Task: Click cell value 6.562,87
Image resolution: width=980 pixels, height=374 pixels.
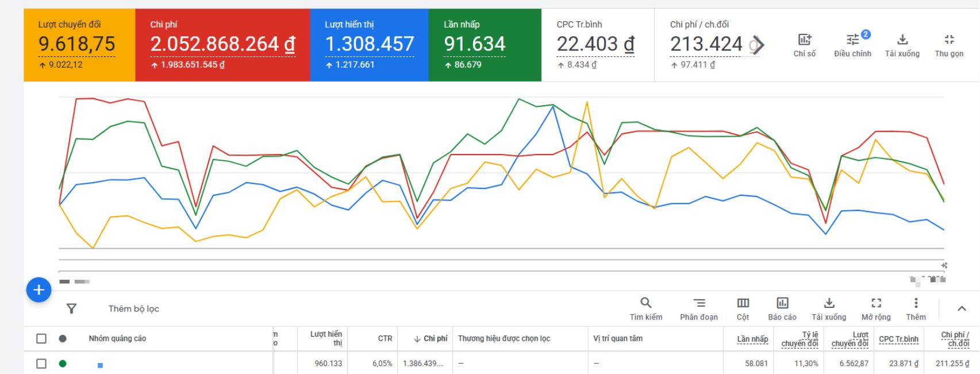Action: (x=854, y=364)
